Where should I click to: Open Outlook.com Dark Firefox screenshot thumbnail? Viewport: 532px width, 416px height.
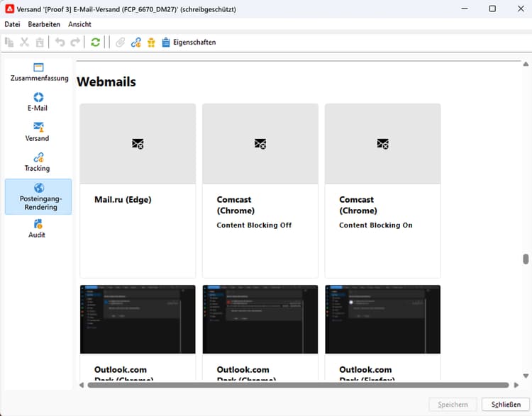click(383, 320)
